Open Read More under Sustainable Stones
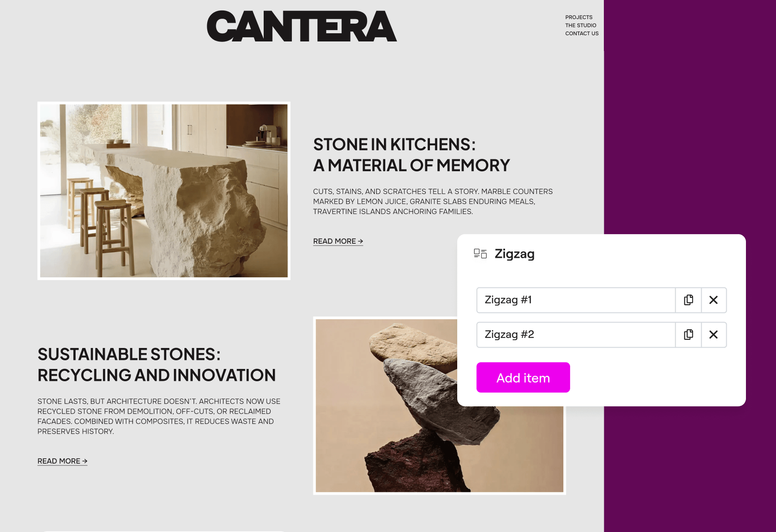This screenshot has height=532, width=776. tap(62, 461)
